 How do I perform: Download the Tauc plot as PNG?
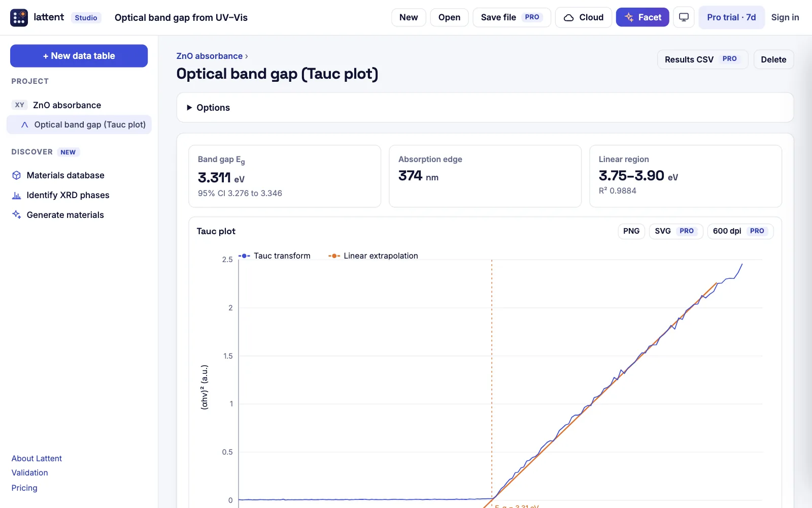pos(631,231)
